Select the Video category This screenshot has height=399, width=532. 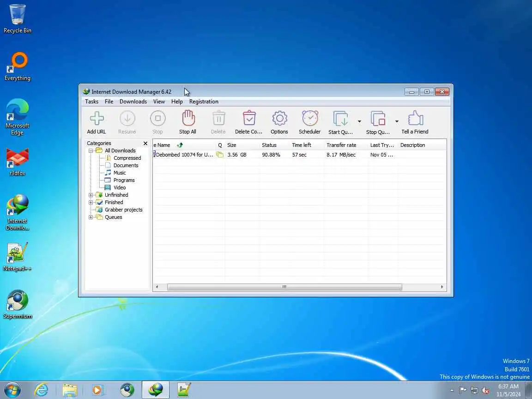tap(120, 187)
